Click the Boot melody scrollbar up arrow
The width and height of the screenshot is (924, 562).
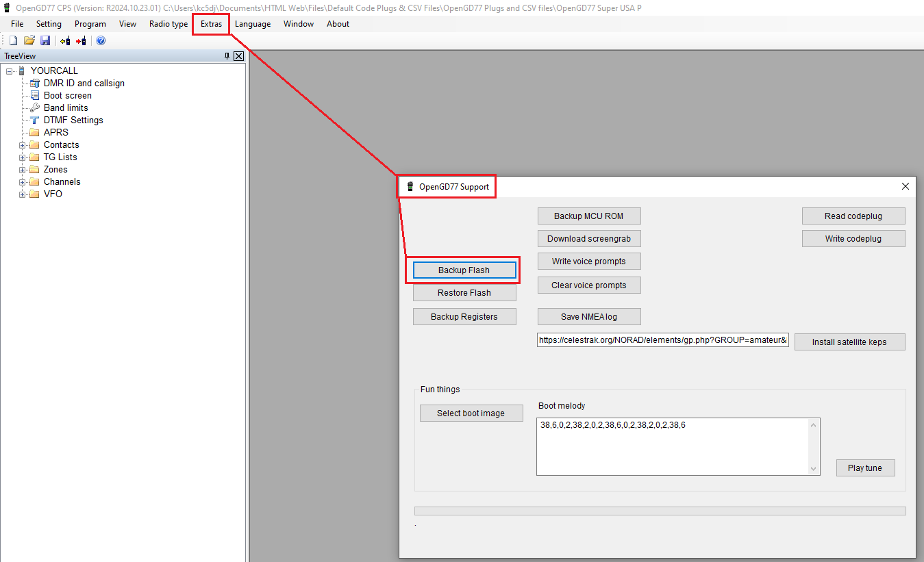[x=814, y=425]
